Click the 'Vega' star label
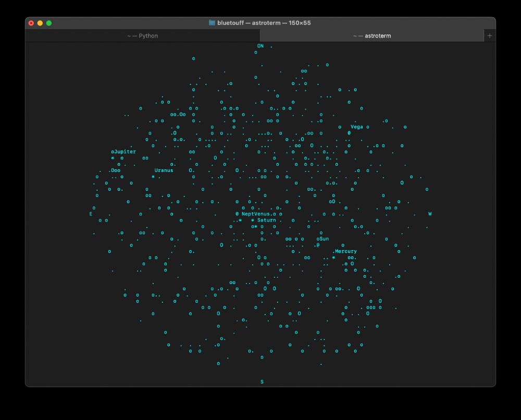This screenshot has height=420, width=521. 356,127
